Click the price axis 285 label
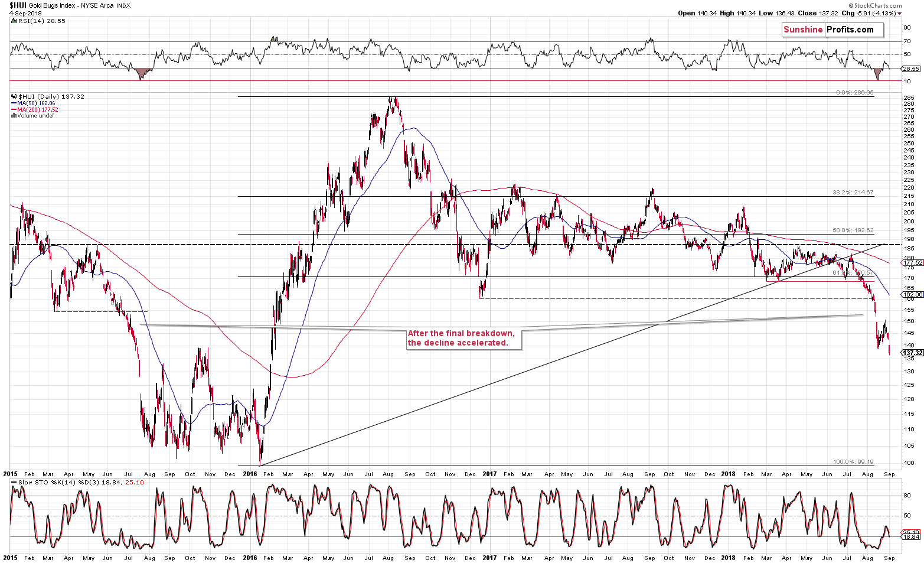924x563 pixels. point(909,98)
